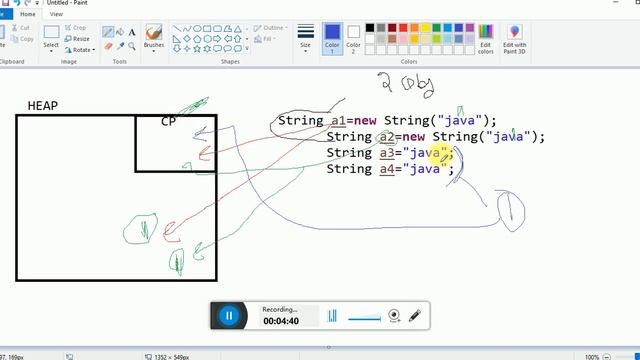The width and height of the screenshot is (640, 360).
Task: Choose the Polygon shape
Action: [x=228, y=29]
